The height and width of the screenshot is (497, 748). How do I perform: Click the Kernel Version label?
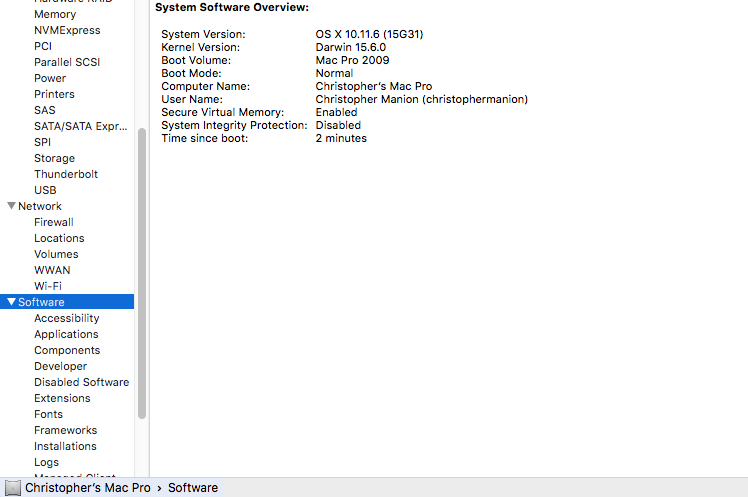tap(201, 47)
